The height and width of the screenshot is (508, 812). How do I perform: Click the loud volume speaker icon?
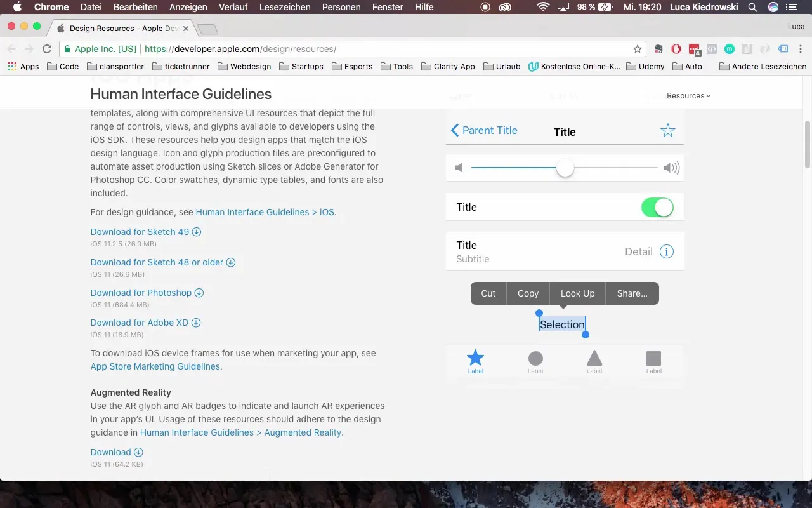point(671,168)
